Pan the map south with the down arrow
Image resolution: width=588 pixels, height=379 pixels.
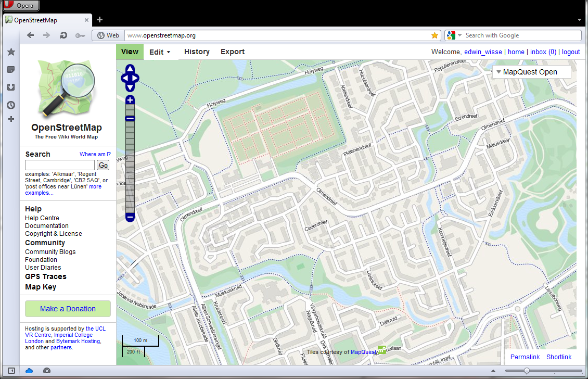coord(130,87)
